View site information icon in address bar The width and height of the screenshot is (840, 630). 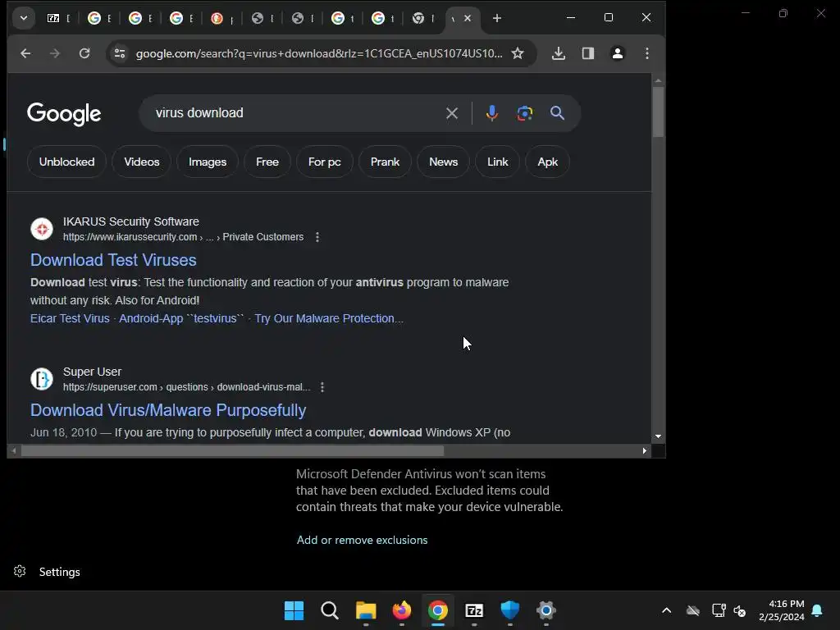120,53
